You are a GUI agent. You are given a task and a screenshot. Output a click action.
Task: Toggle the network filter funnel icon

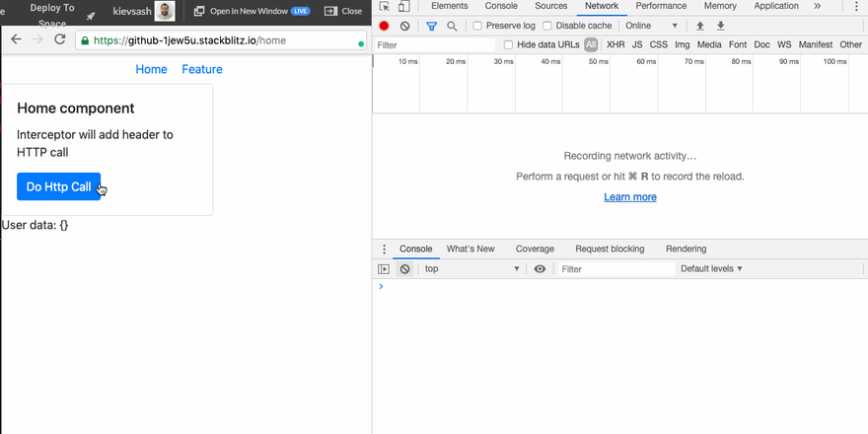pyautogui.click(x=431, y=26)
